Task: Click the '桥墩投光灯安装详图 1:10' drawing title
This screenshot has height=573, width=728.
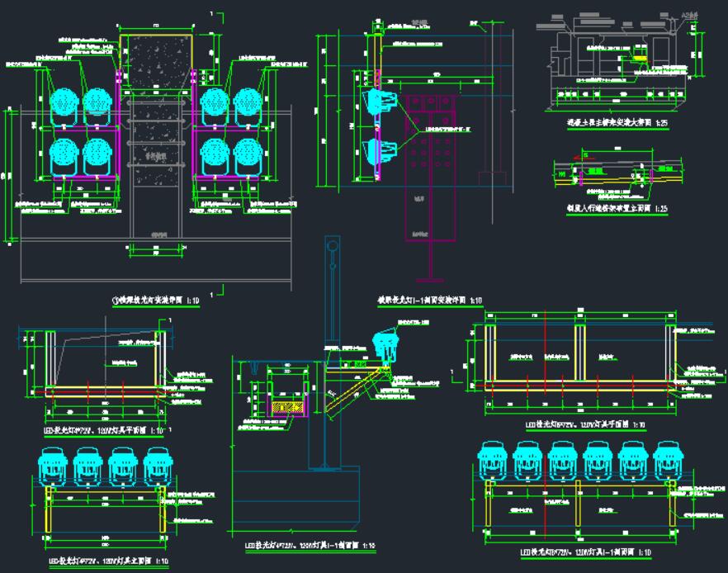Action: coord(156,301)
